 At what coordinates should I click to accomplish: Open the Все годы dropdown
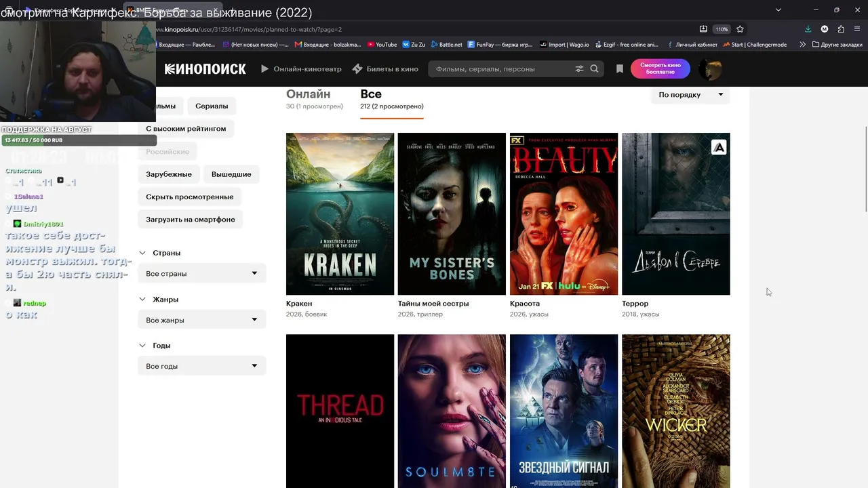click(202, 366)
